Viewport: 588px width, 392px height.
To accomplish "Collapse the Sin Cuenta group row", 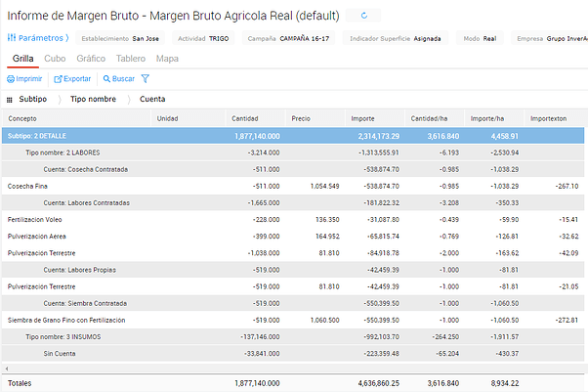I will point(293,353).
